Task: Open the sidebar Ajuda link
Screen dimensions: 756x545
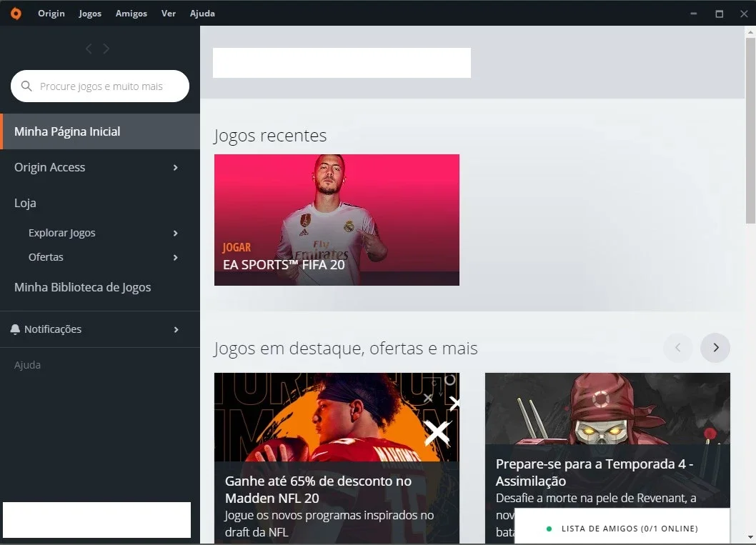Action: (27, 365)
